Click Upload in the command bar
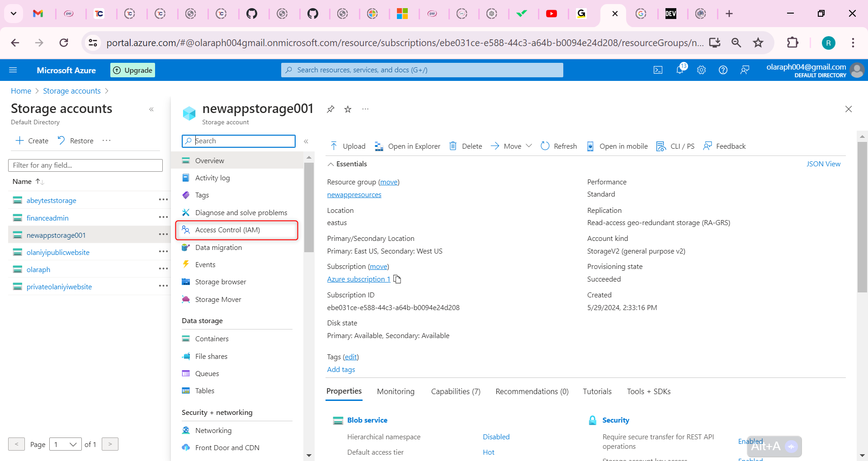 (347, 146)
